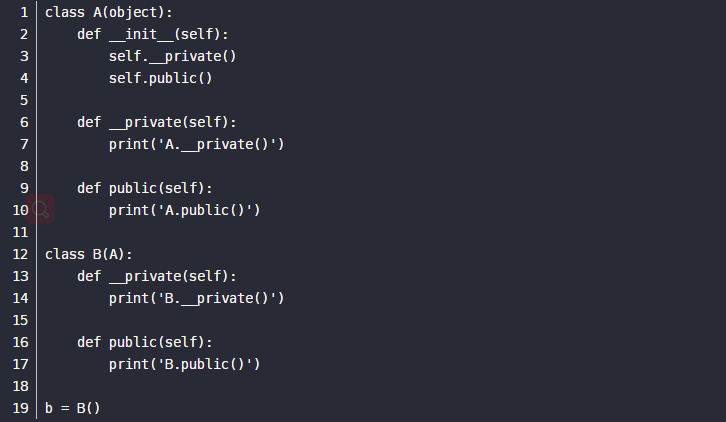Viewport: 726px width, 422px height.
Task: Click "def public(self):" on line 9
Action: pyautogui.click(x=144, y=188)
